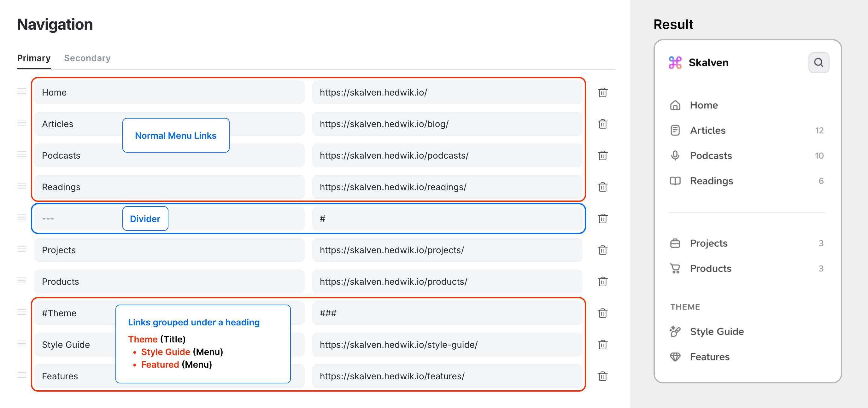The height and width of the screenshot is (408, 868).
Task: Click the Features diamond icon
Action: pos(675,357)
